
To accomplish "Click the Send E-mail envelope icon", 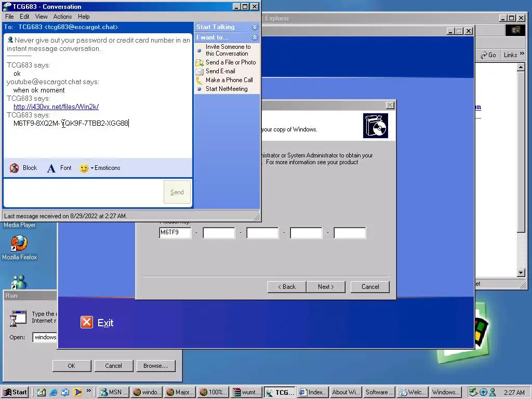I will [x=199, y=72].
